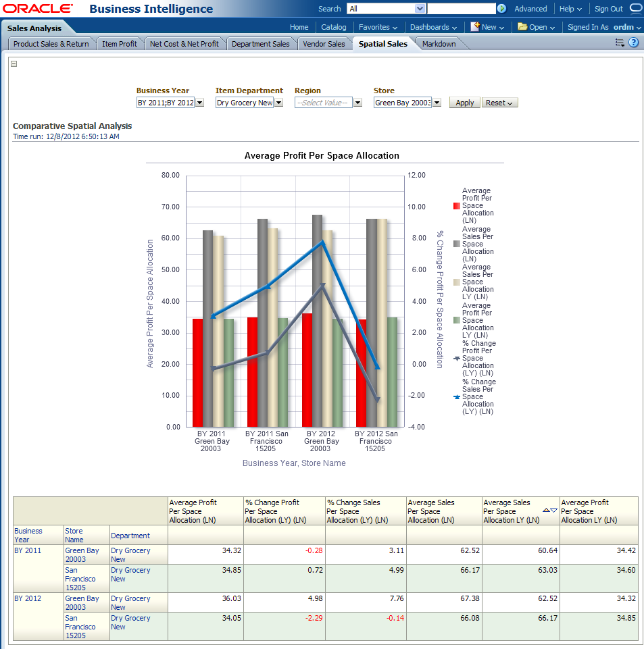Open the Dashboards menu
644x649 pixels.
click(x=433, y=27)
